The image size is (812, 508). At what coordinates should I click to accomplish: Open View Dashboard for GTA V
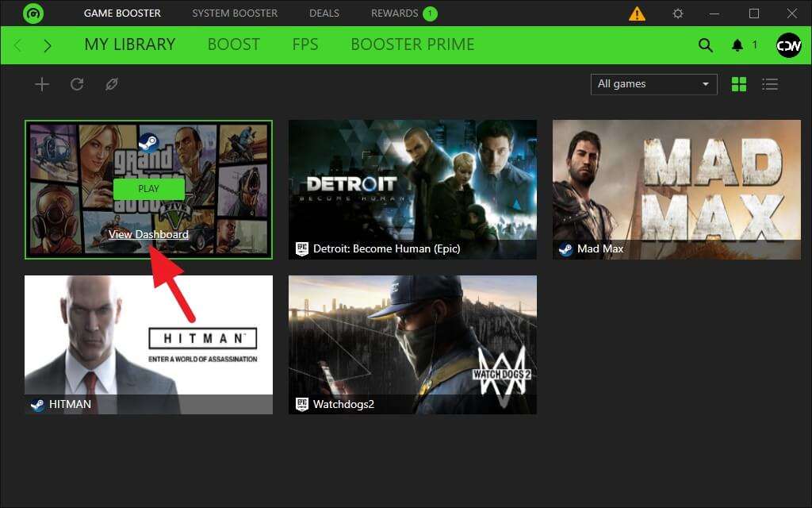[x=148, y=234]
